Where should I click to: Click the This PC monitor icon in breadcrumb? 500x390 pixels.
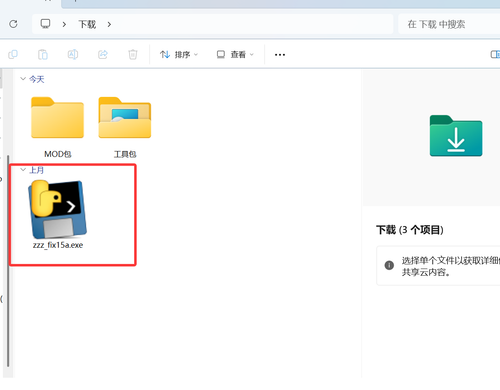point(45,24)
